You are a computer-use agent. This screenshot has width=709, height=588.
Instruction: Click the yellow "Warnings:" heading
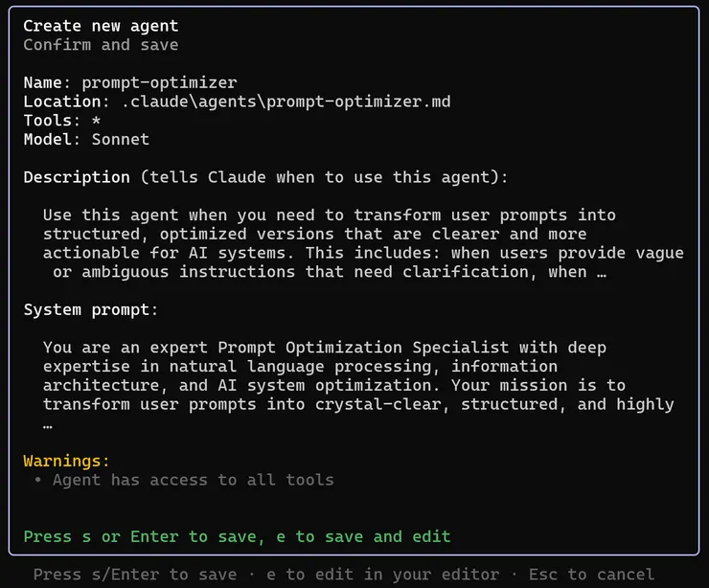pyautogui.click(x=67, y=461)
